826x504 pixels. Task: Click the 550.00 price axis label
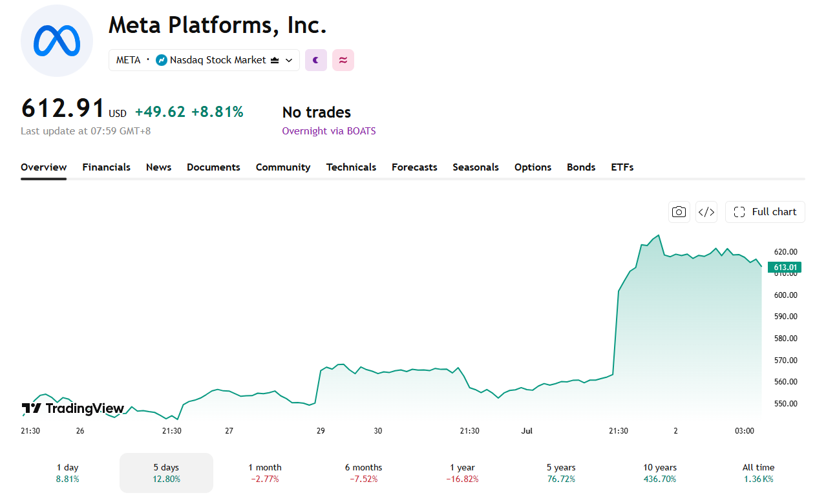point(785,404)
